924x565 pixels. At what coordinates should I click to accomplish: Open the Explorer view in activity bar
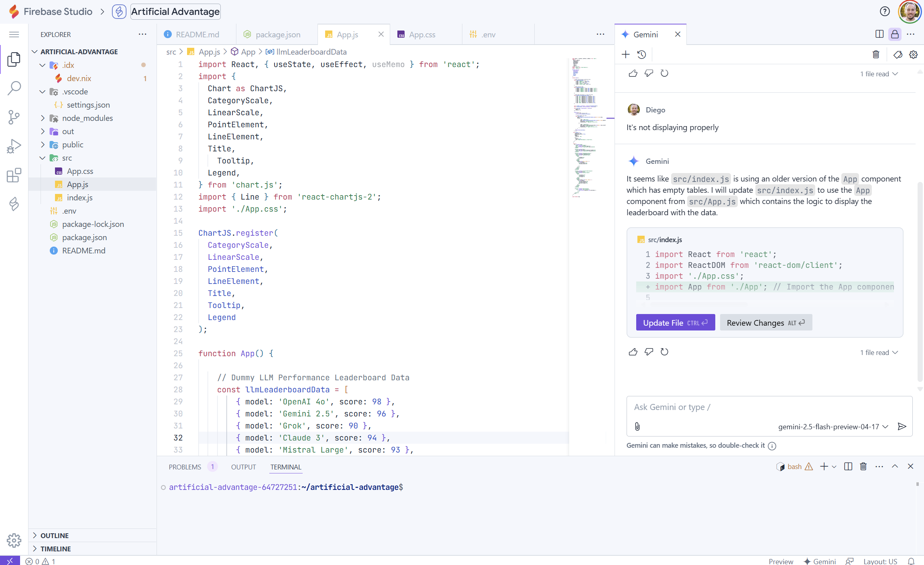coord(14,59)
